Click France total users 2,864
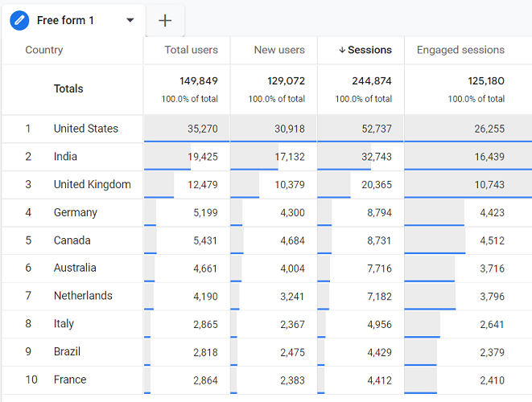 pyautogui.click(x=205, y=380)
